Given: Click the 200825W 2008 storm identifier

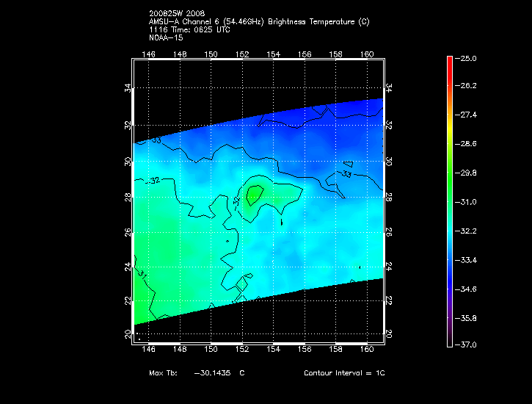Looking at the screenshot, I should [175, 14].
